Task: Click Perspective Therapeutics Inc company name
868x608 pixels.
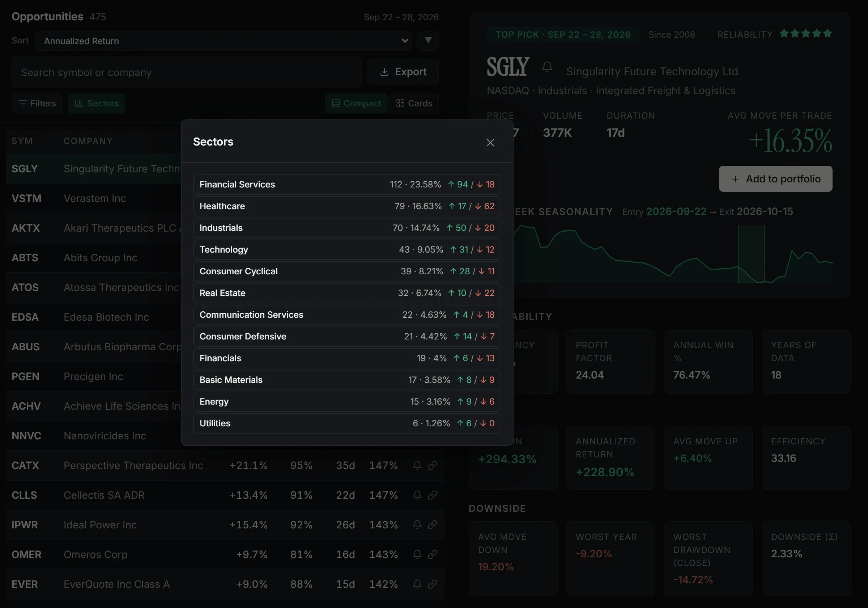Action: point(133,465)
